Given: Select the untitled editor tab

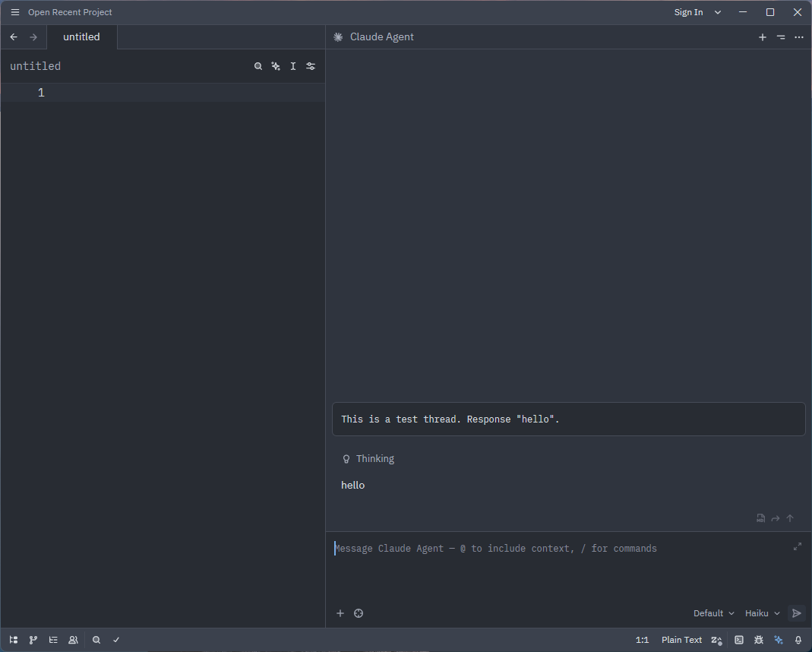Looking at the screenshot, I should tap(82, 36).
